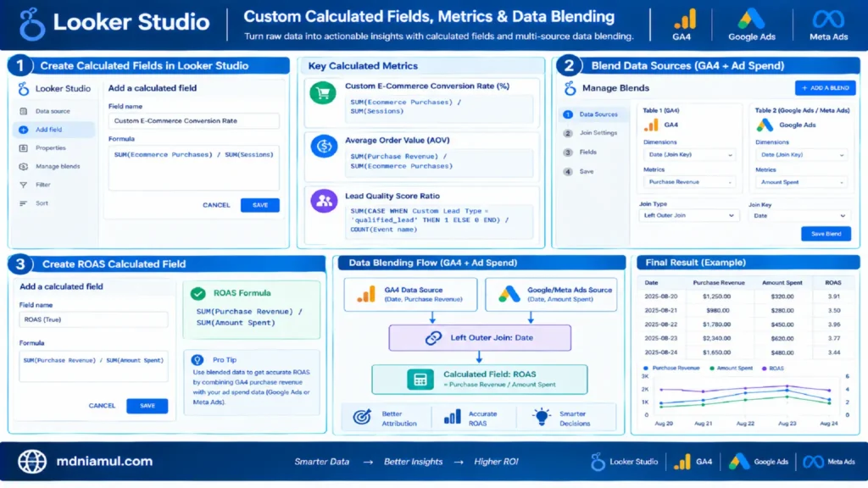Expand the Purchase Revenue metrics dropdown
The width and height of the screenshot is (868, 488).
[689, 182]
